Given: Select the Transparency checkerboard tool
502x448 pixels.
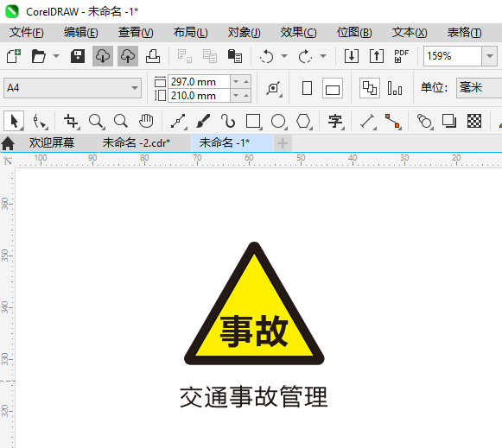Looking at the screenshot, I should (474, 121).
